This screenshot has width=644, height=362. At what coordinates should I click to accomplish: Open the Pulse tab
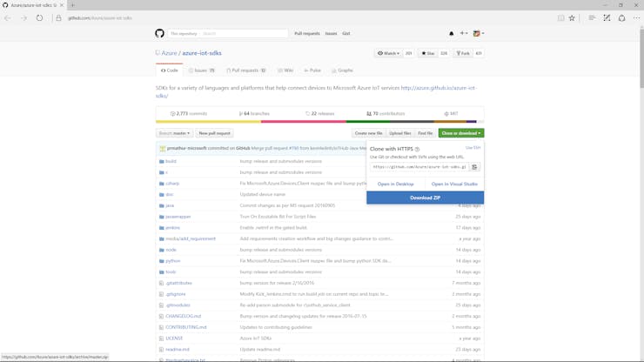[312, 70]
